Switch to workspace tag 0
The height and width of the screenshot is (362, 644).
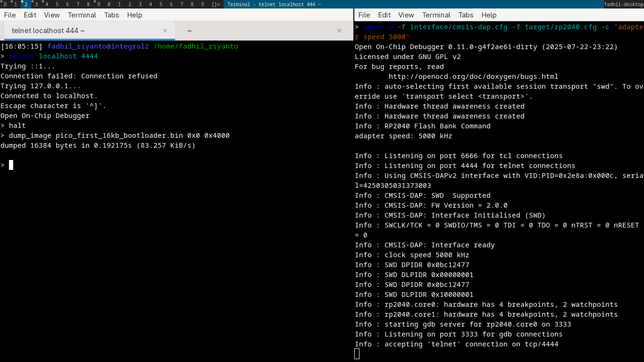(109, 4)
